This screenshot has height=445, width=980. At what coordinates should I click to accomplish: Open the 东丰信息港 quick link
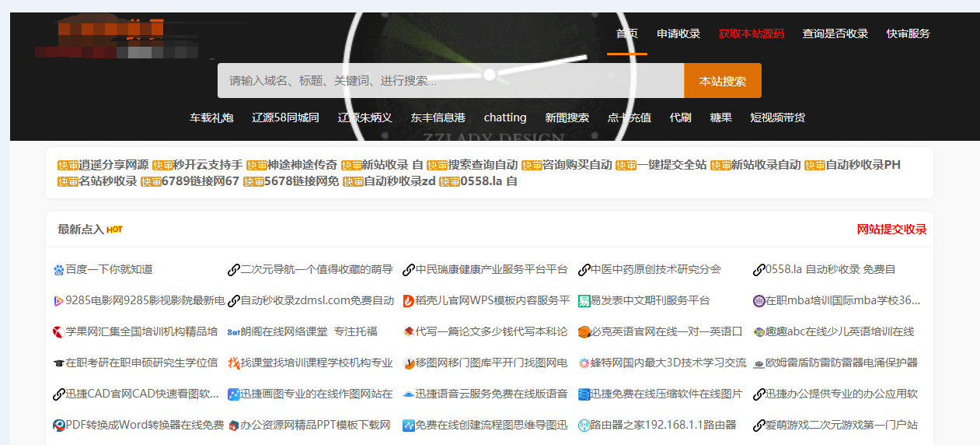pos(438,117)
